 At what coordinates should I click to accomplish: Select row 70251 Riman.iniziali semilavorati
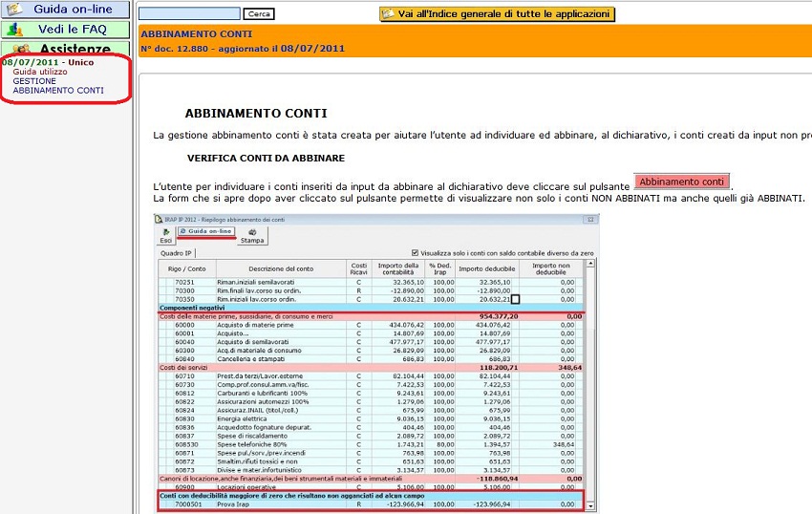pyautogui.click(x=371, y=283)
